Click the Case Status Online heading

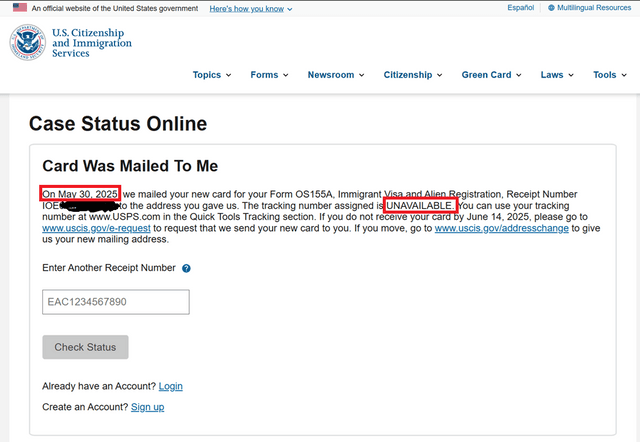[x=118, y=124]
